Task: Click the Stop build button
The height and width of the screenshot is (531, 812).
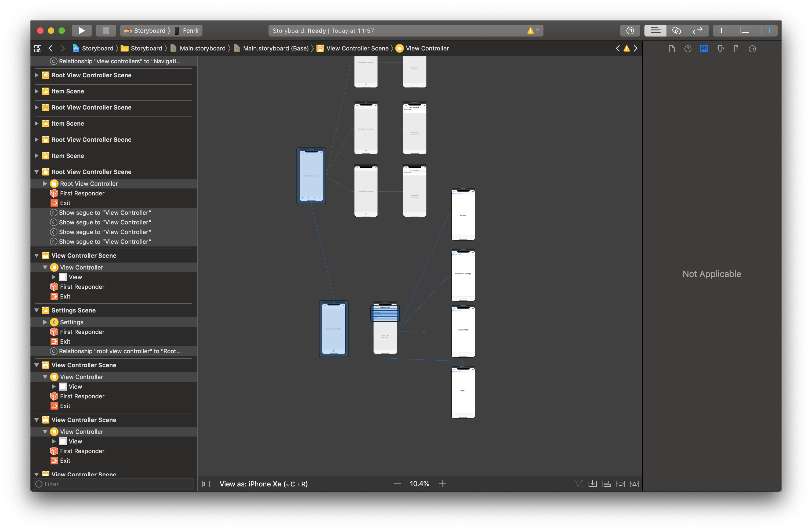Action: click(106, 30)
